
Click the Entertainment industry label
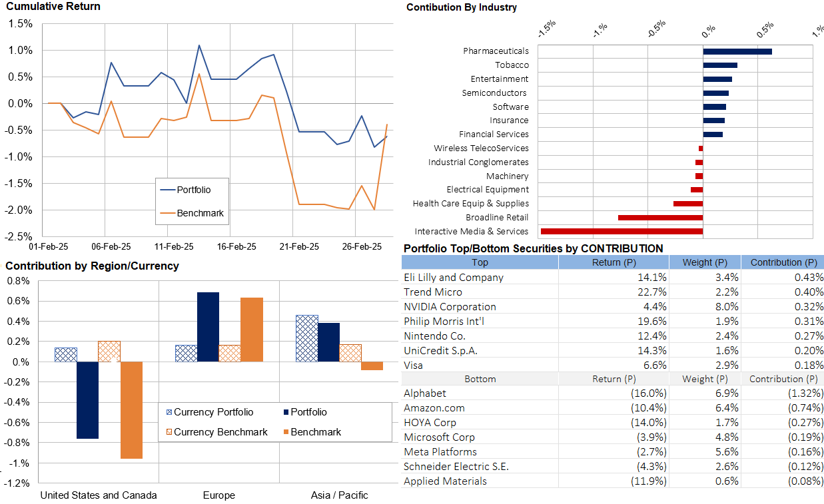(500, 79)
